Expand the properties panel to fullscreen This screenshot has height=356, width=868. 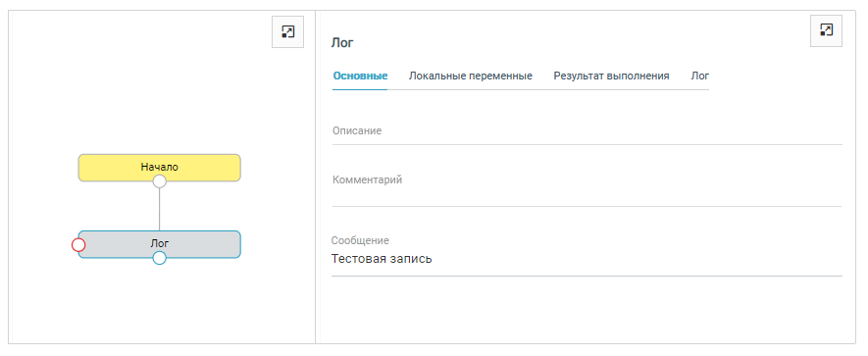[827, 30]
